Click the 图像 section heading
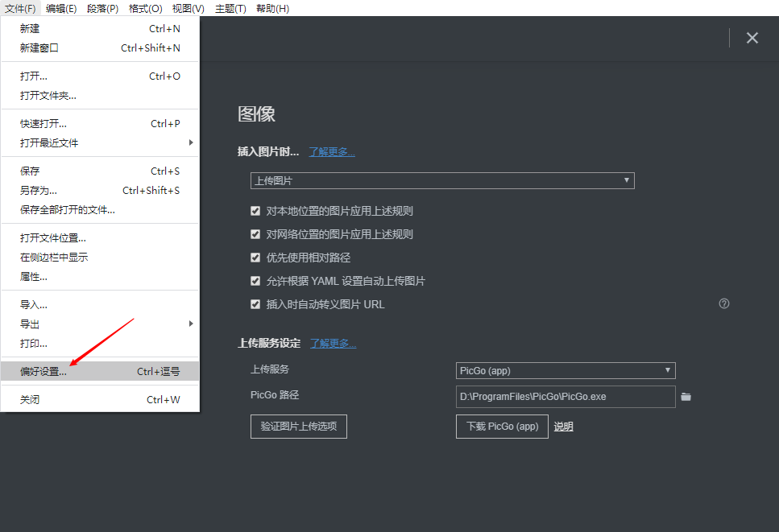 point(256,114)
